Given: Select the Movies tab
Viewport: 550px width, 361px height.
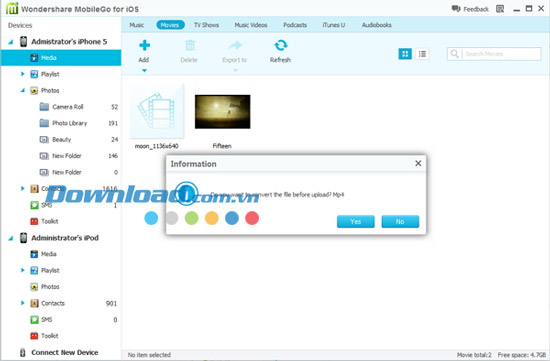Looking at the screenshot, I should tap(170, 25).
